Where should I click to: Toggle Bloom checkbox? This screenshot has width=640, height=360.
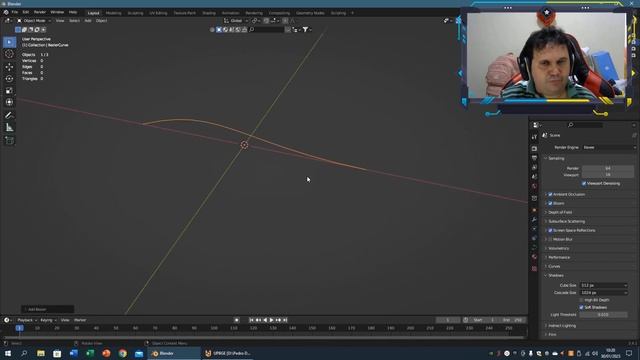click(550, 203)
